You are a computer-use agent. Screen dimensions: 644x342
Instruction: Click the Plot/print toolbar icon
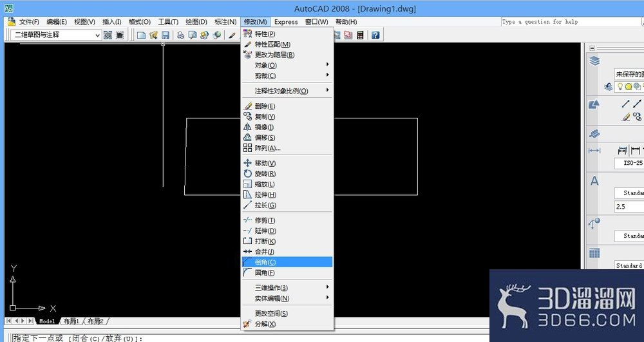(180, 35)
